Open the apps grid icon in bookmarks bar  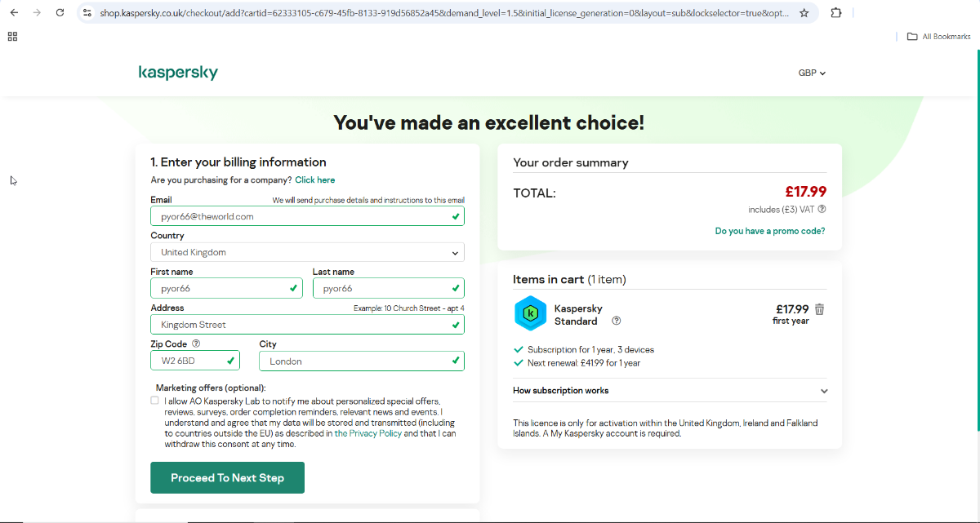12,37
